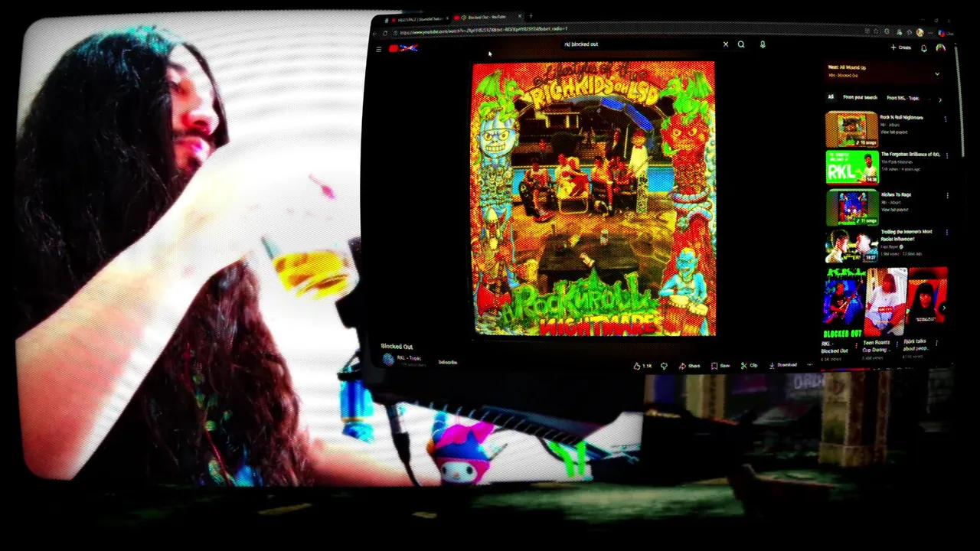
Task: Open options for the Trolling the Internet's video
Action: (947, 233)
